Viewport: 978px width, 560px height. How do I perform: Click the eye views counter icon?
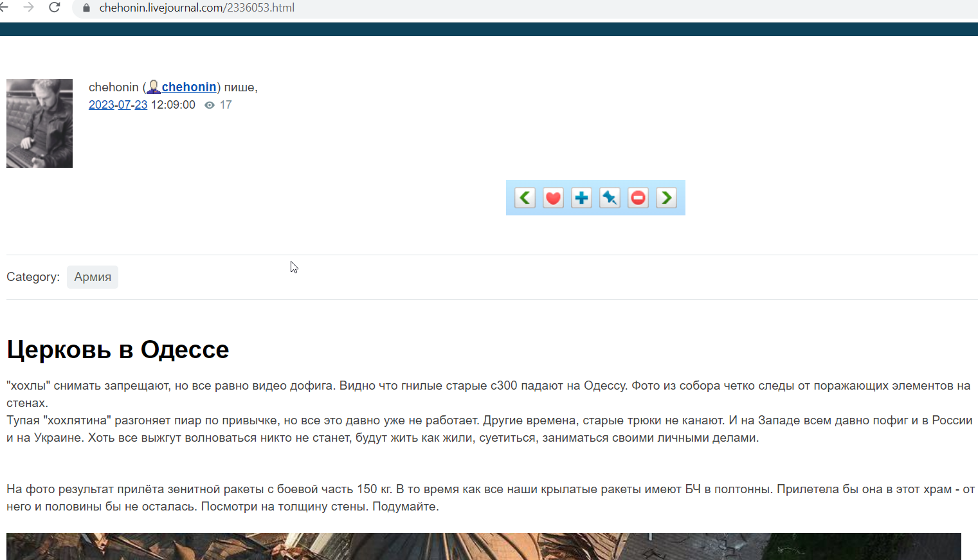tap(209, 105)
